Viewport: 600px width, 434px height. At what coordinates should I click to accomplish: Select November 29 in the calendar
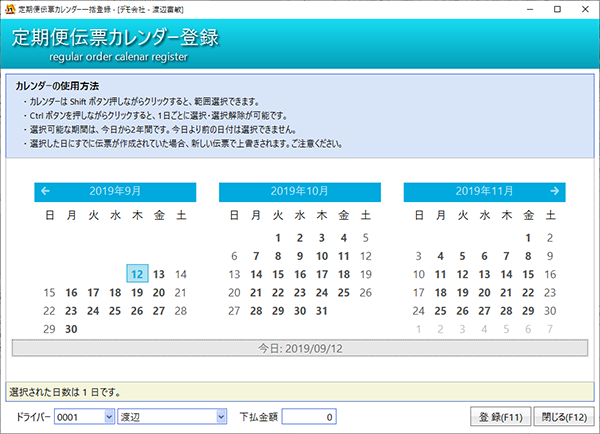coord(528,311)
